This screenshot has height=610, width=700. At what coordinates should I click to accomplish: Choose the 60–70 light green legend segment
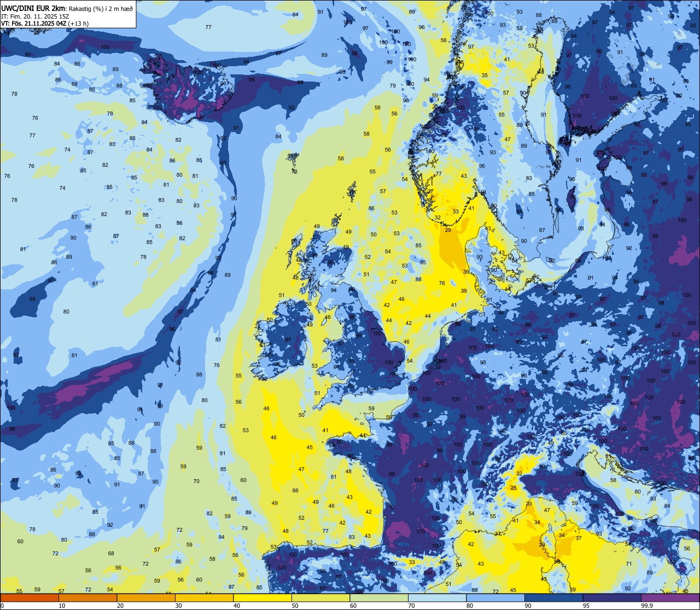pyautogui.click(x=379, y=598)
